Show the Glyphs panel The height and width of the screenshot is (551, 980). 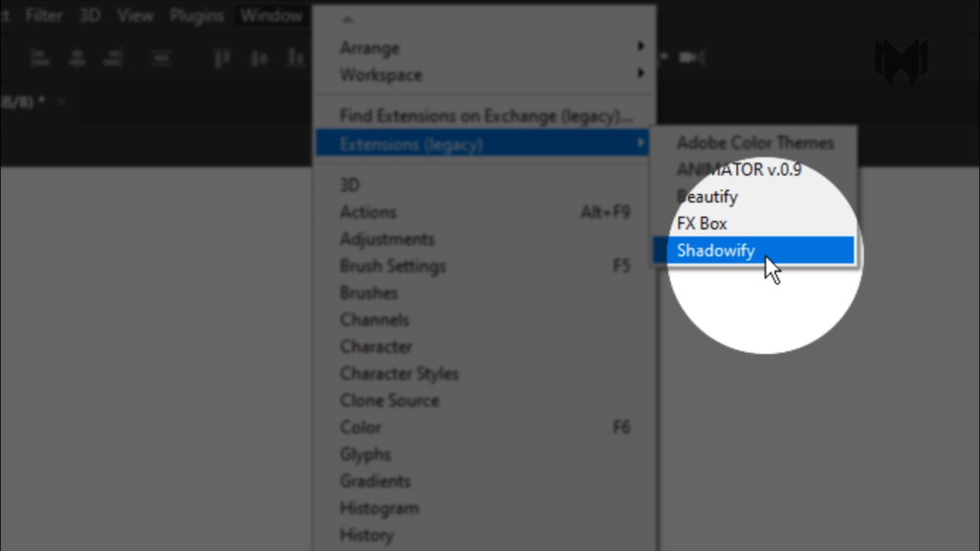tap(484, 453)
